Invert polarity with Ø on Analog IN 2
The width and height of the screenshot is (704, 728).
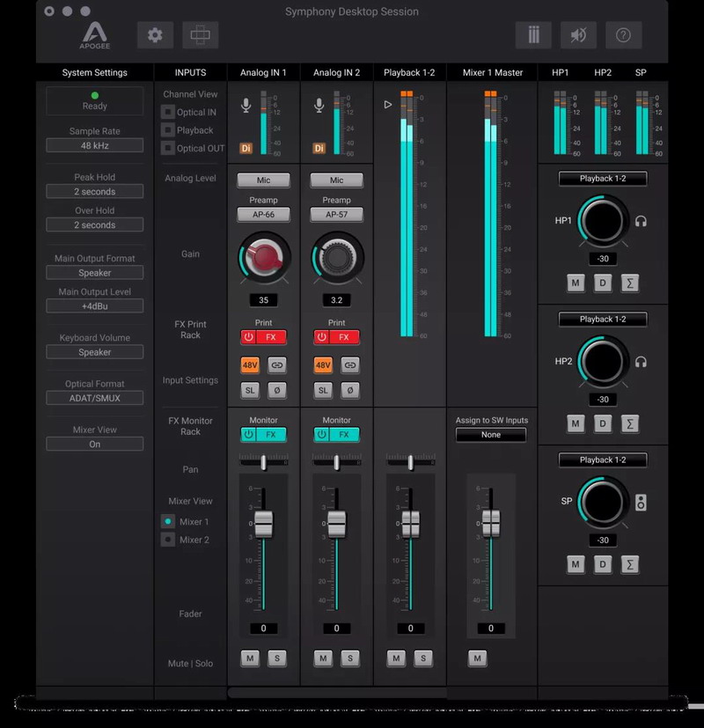[350, 390]
